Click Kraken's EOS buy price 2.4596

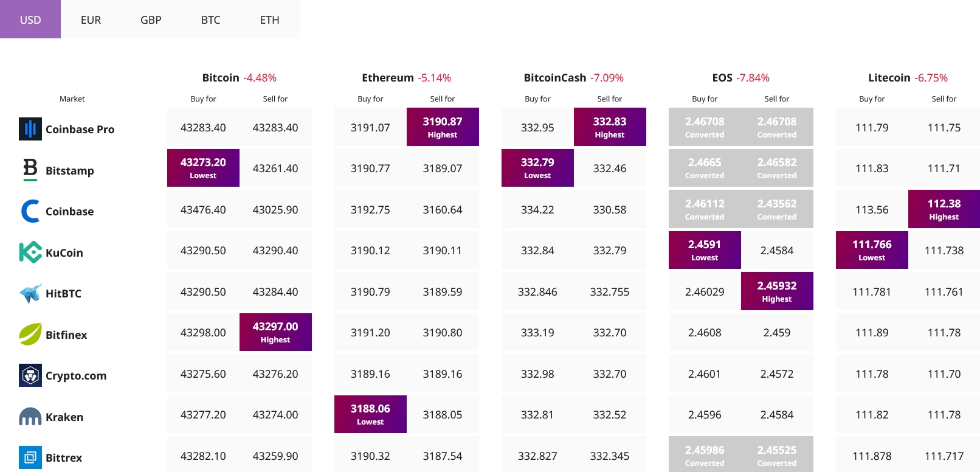point(705,415)
